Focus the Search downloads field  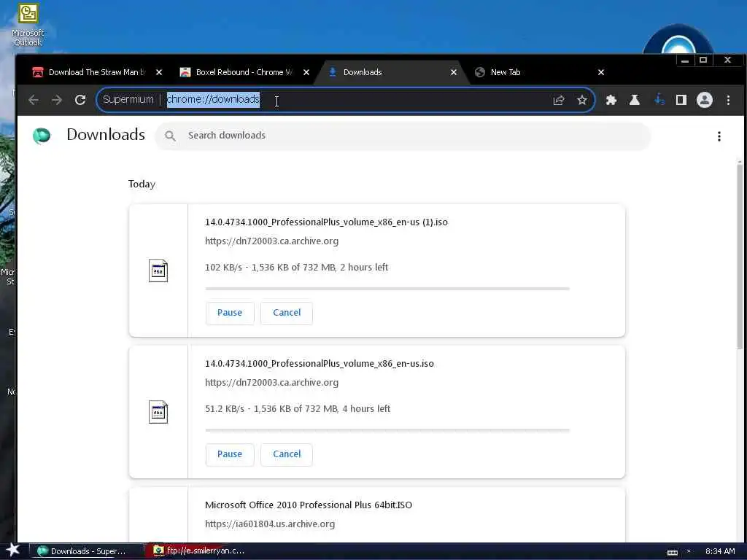pyautogui.click(x=403, y=136)
